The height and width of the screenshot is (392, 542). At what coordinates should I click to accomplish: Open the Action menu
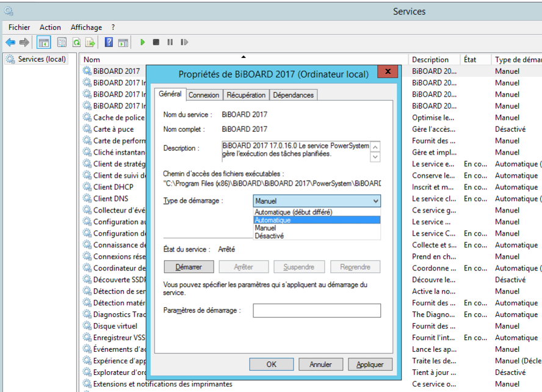(x=50, y=27)
